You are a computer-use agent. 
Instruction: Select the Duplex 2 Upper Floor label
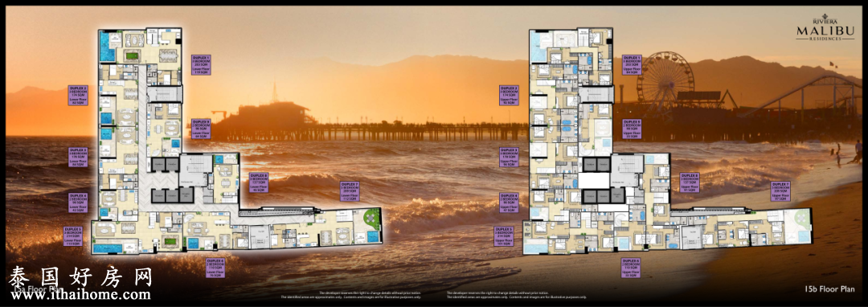[510, 95]
